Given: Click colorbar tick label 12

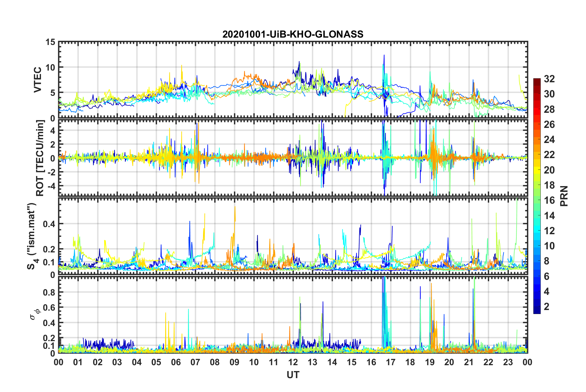Looking at the screenshot, I should pyautogui.click(x=549, y=231).
